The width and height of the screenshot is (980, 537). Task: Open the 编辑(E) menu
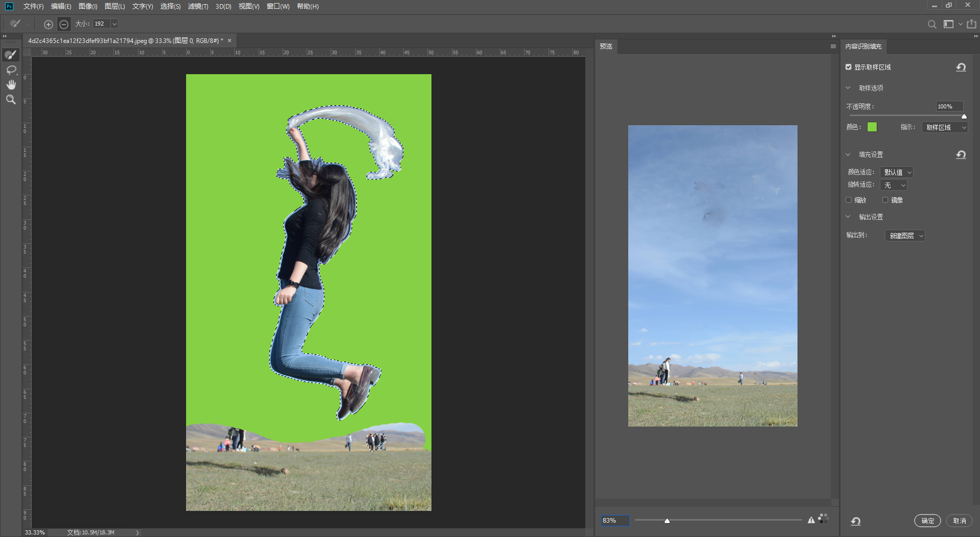[61, 7]
